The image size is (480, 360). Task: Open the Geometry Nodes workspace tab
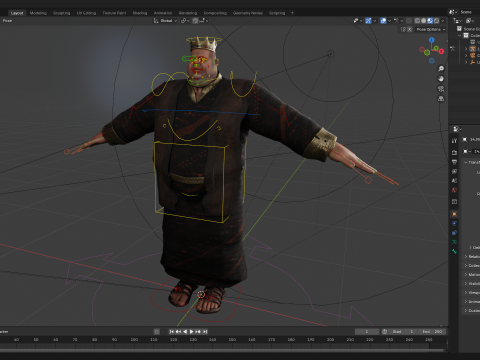[248, 13]
